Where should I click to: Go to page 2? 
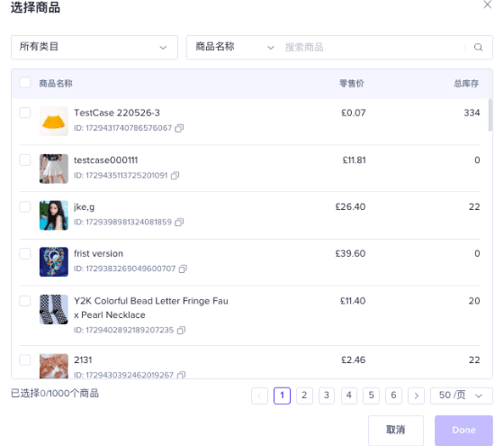coord(304,396)
